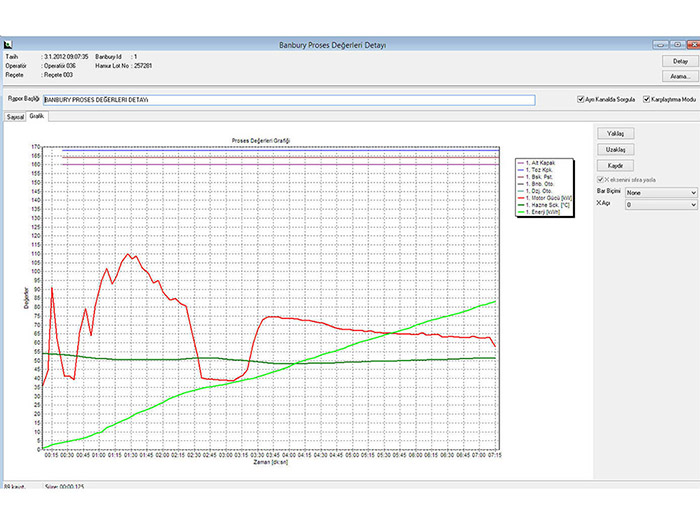Open the X Açı dropdown

660,204
